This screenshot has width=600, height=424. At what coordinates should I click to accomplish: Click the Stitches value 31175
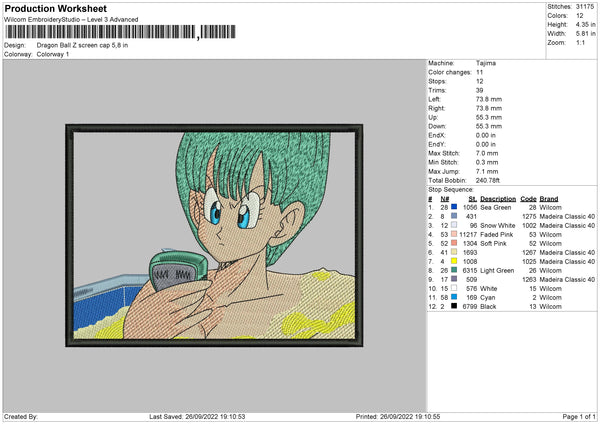coord(585,7)
